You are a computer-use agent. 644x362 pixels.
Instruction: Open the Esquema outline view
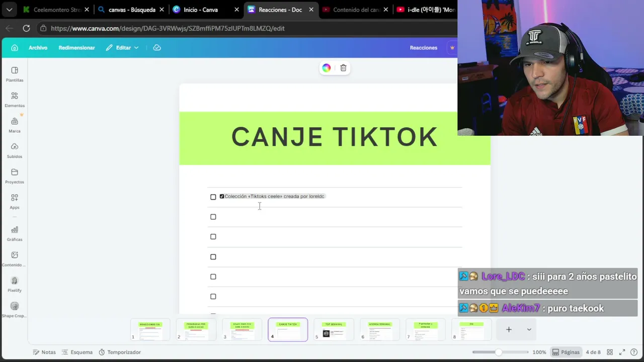tap(77, 352)
